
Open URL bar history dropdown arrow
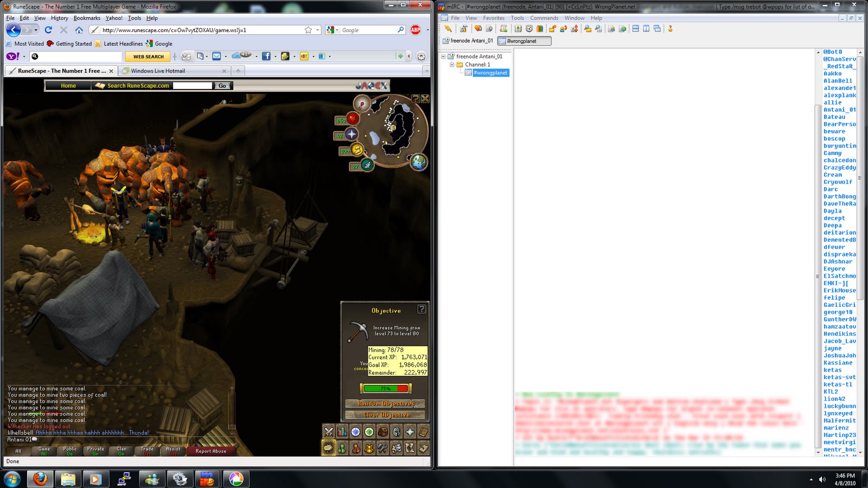click(318, 30)
